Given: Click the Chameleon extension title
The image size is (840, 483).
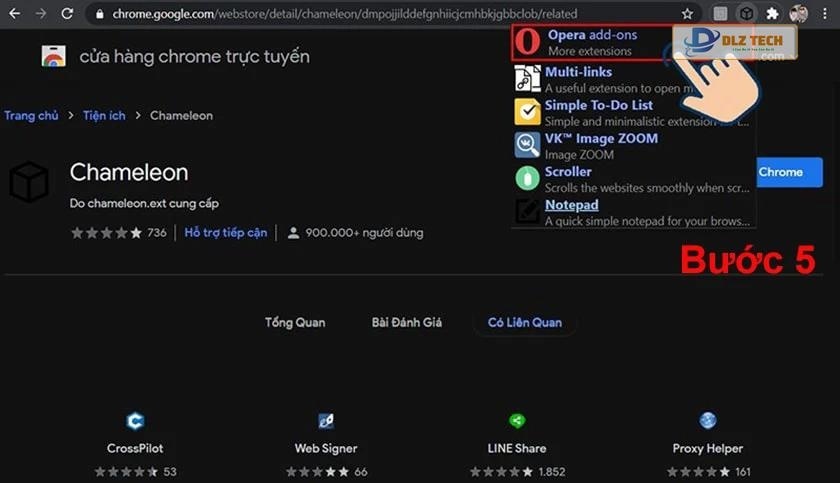Looking at the screenshot, I should 129,172.
